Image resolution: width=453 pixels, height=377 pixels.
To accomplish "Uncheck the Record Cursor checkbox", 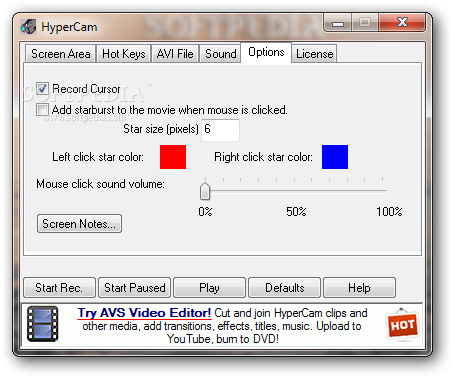I will tap(42, 89).
